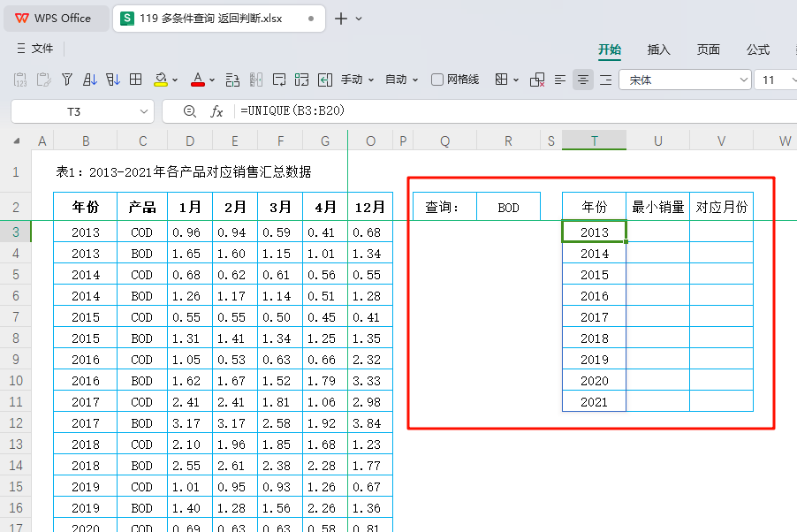This screenshot has width=797, height=532.
Task: Click the 2021 cell in column T
Action: 594,402
